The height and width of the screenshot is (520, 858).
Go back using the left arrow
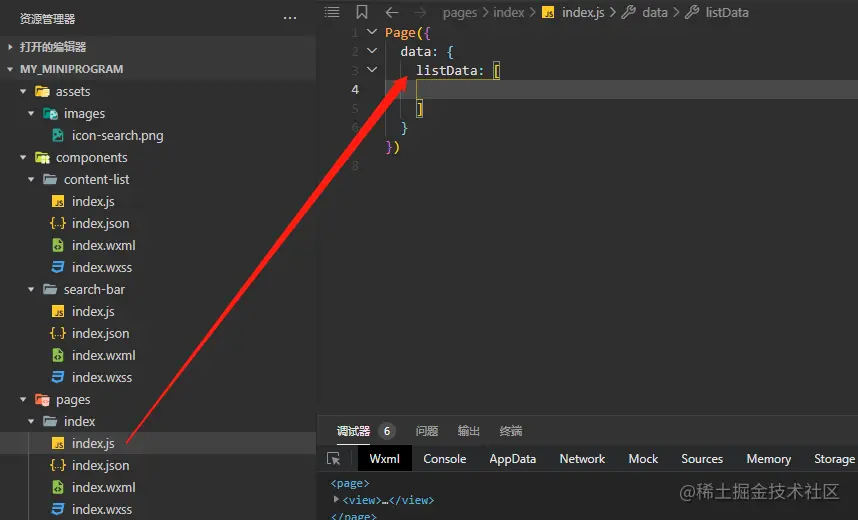(x=391, y=13)
